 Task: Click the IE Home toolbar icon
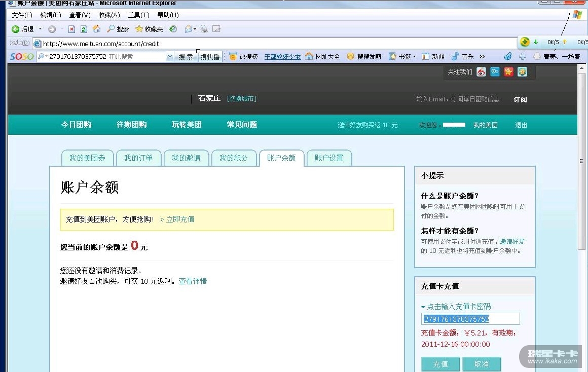tap(96, 29)
